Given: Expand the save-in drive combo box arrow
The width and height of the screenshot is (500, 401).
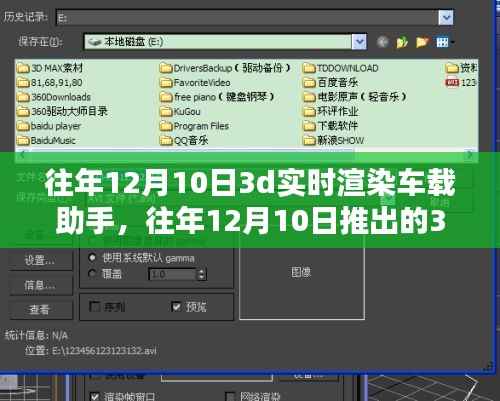Looking at the screenshot, I should coord(359,42).
